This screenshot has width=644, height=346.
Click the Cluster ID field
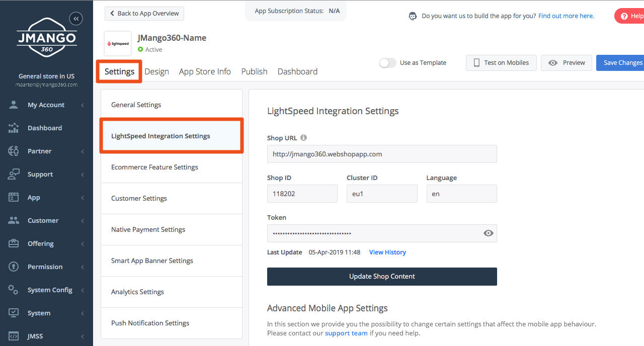pyautogui.click(x=382, y=194)
